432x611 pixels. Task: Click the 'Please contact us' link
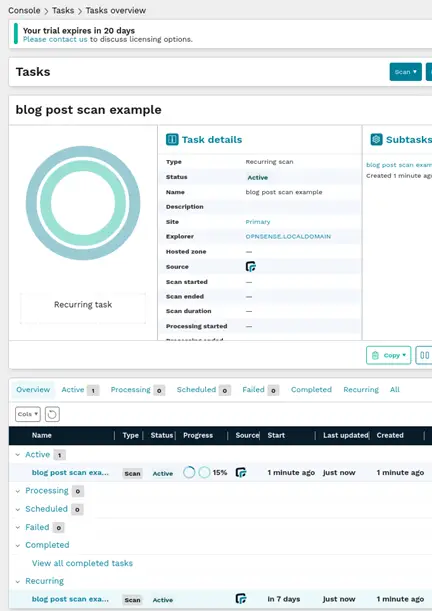[x=55, y=39]
